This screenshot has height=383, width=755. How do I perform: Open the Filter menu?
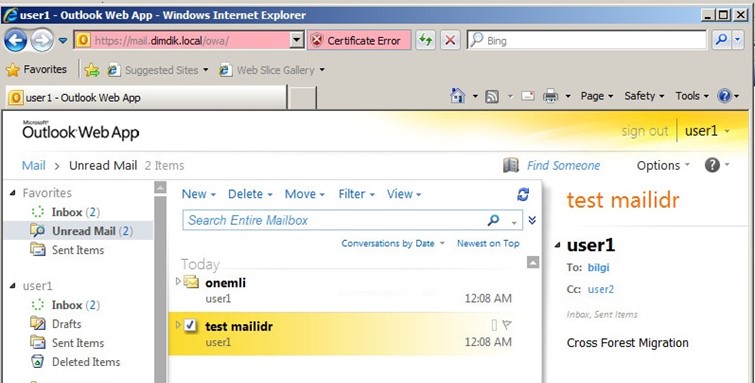coord(356,194)
